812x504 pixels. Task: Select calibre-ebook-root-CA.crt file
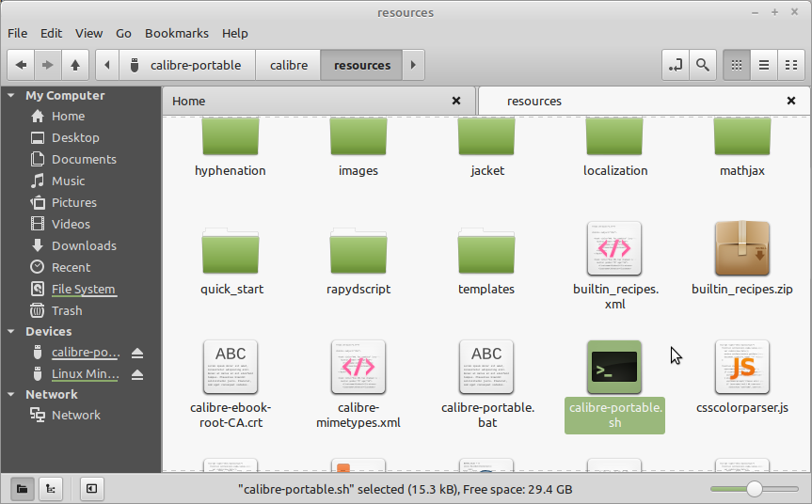coord(231,385)
